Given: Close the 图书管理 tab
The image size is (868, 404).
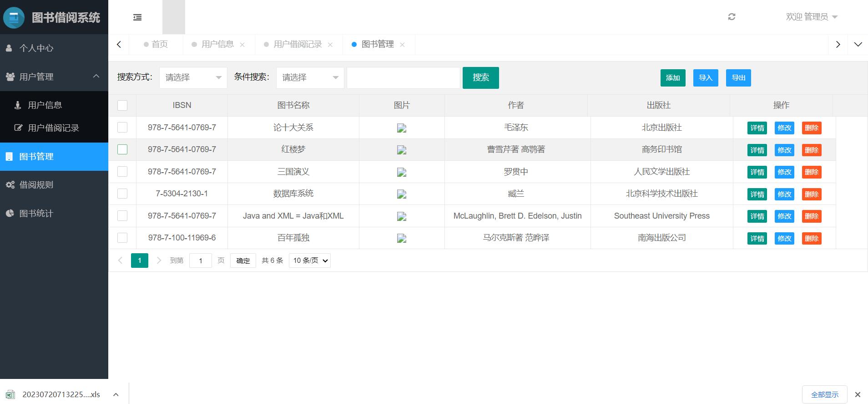Looking at the screenshot, I should [x=402, y=45].
